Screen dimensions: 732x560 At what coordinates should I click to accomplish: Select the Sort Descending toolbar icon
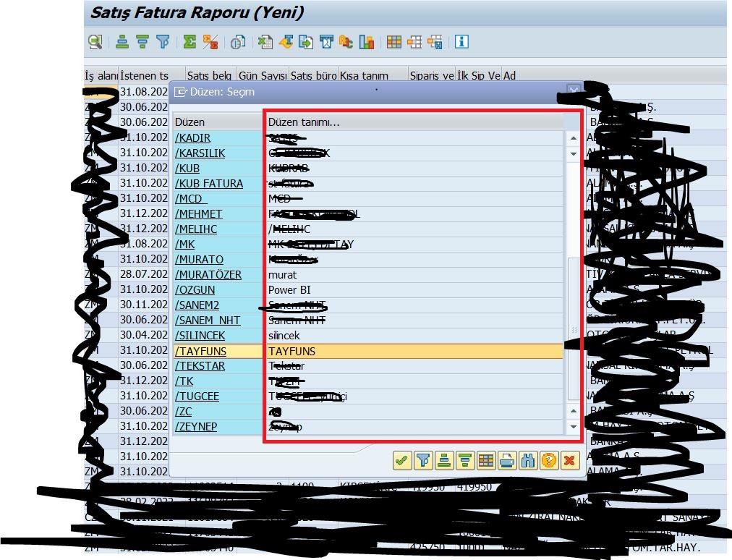point(142,42)
